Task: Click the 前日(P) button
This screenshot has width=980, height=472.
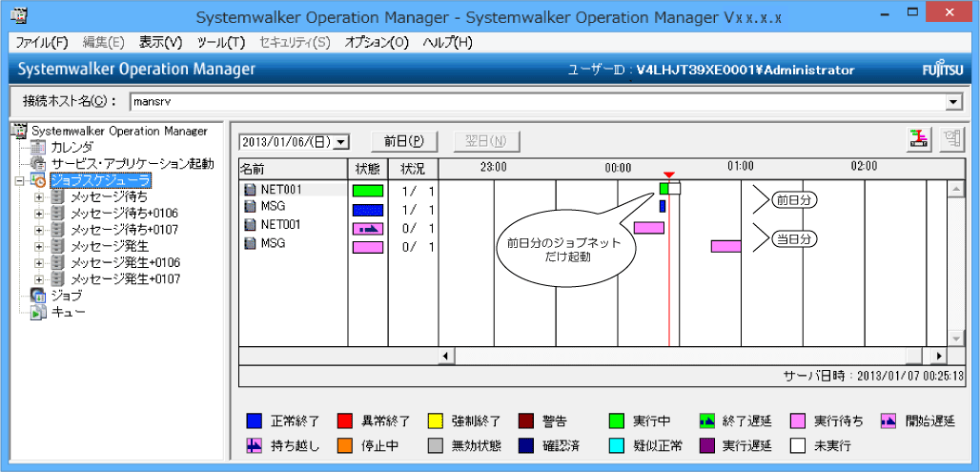Action: point(404,141)
